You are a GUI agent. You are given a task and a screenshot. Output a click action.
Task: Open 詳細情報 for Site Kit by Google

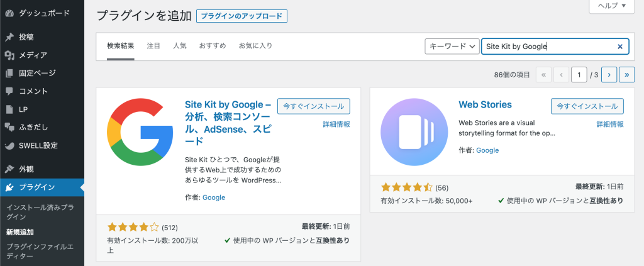336,125
